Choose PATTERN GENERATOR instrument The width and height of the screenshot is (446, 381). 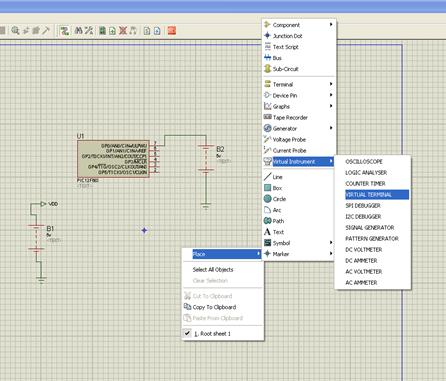point(373,238)
